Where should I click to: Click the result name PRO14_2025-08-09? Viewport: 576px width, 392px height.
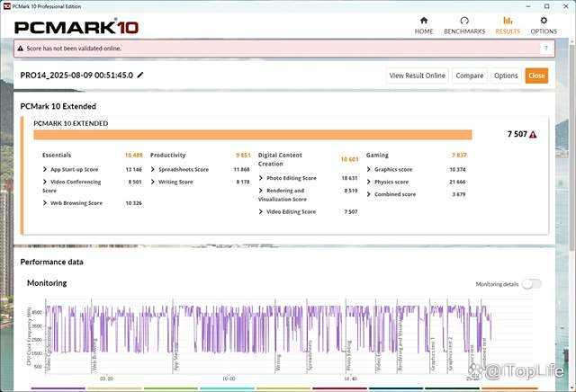76,75
